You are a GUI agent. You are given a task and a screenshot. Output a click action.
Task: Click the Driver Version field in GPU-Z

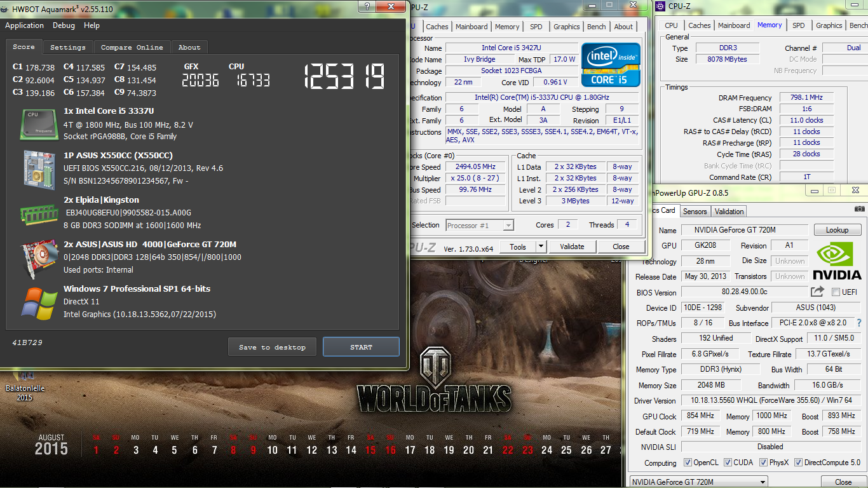point(771,400)
